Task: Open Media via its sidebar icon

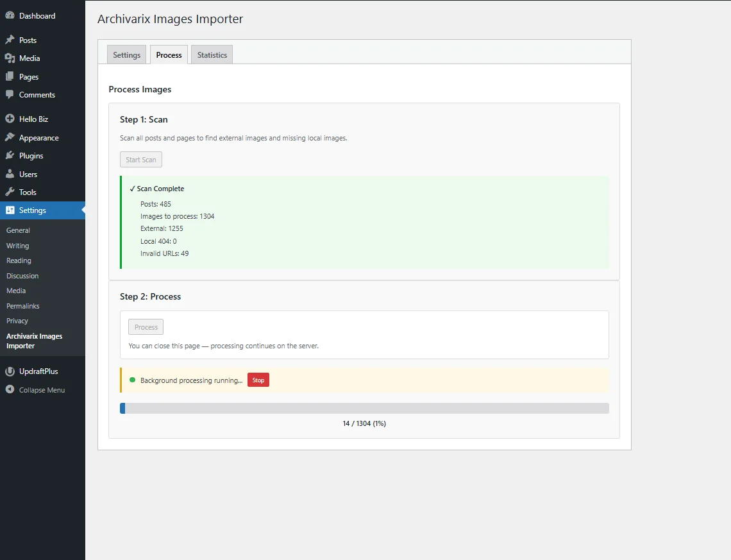Action: click(x=10, y=58)
